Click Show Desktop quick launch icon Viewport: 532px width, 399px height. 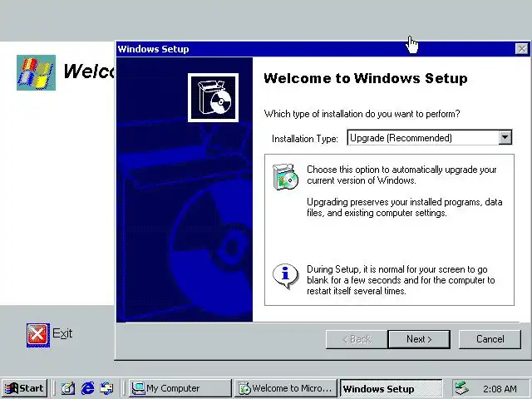68,388
